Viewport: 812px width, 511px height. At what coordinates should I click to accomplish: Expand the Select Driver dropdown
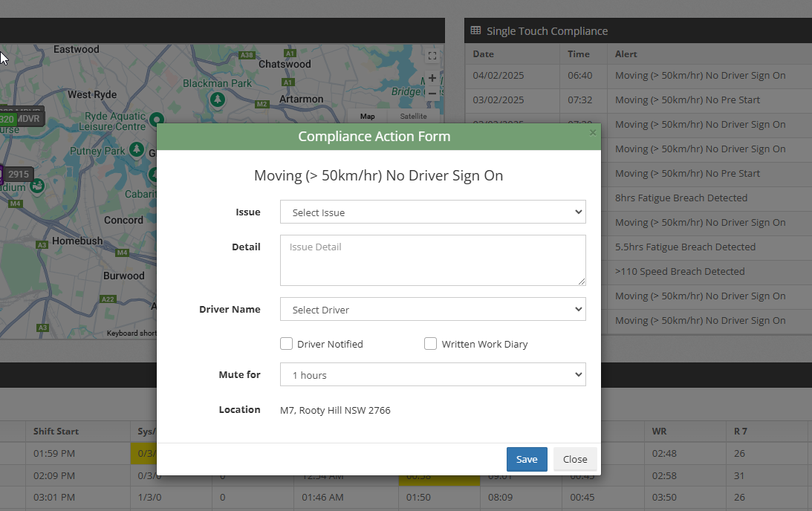coord(432,310)
